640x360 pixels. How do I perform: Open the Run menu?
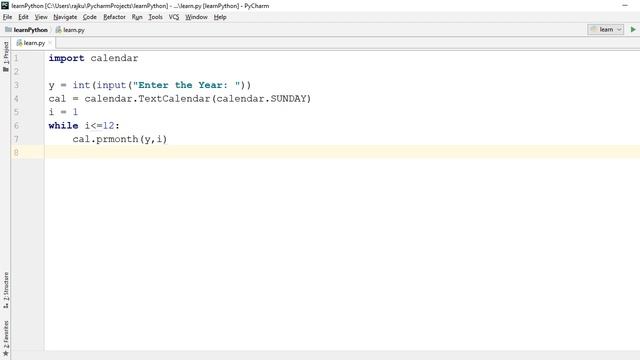[x=137, y=17]
